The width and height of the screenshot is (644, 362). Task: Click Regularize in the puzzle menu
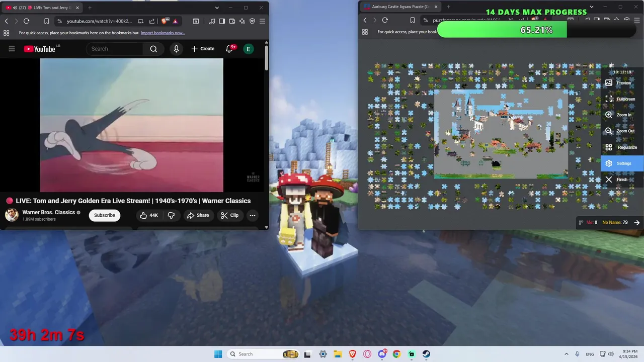pos(622,147)
